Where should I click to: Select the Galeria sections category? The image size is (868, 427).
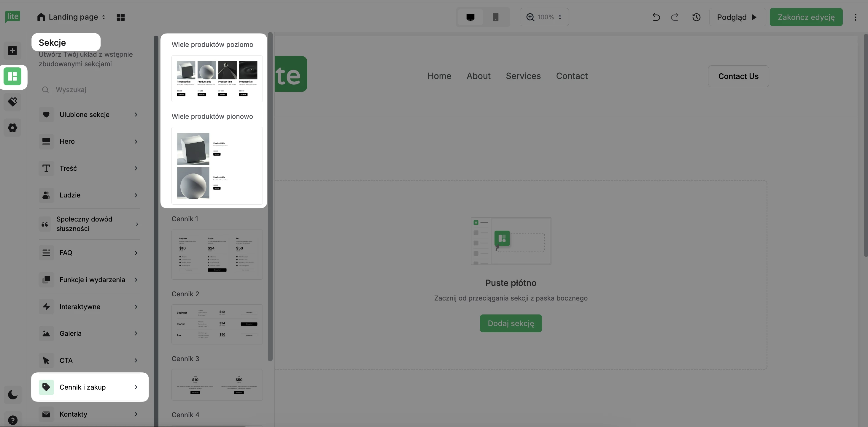click(x=89, y=333)
